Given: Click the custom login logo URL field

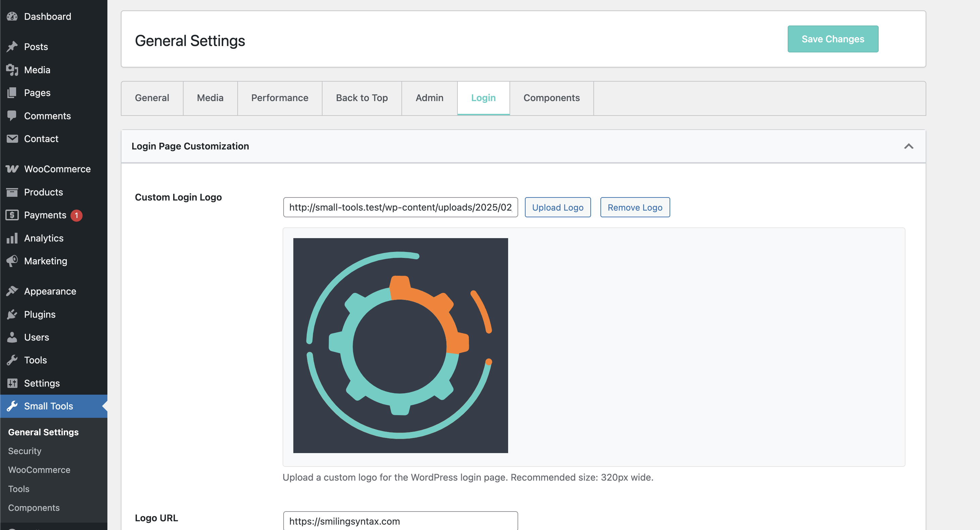Looking at the screenshot, I should pyautogui.click(x=400, y=207).
